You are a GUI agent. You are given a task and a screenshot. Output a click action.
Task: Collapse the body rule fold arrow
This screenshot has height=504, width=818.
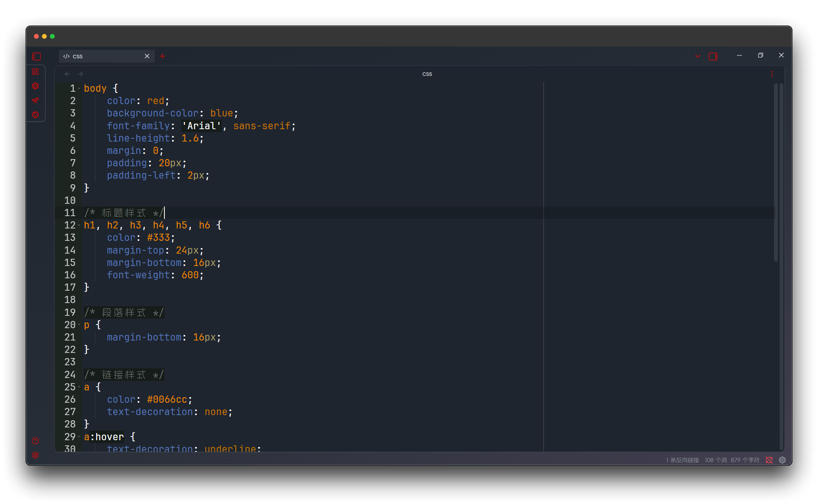(x=79, y=89)
